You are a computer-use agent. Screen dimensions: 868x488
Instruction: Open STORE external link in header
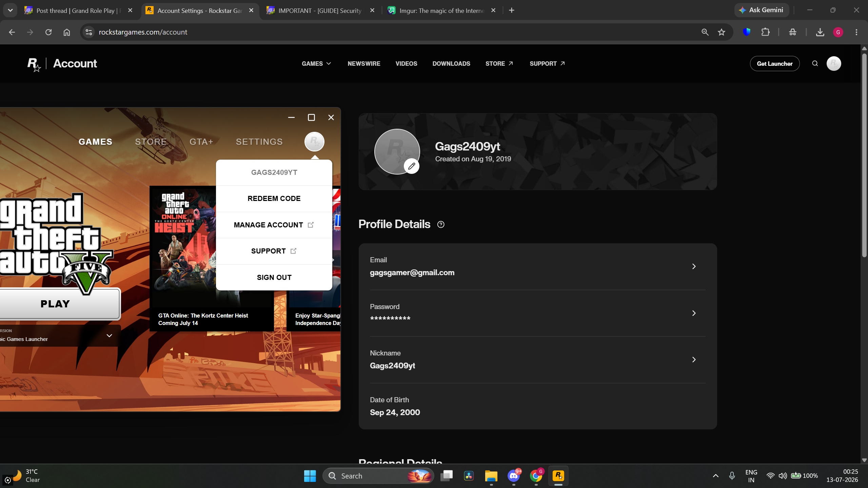(x=499, y=64)
